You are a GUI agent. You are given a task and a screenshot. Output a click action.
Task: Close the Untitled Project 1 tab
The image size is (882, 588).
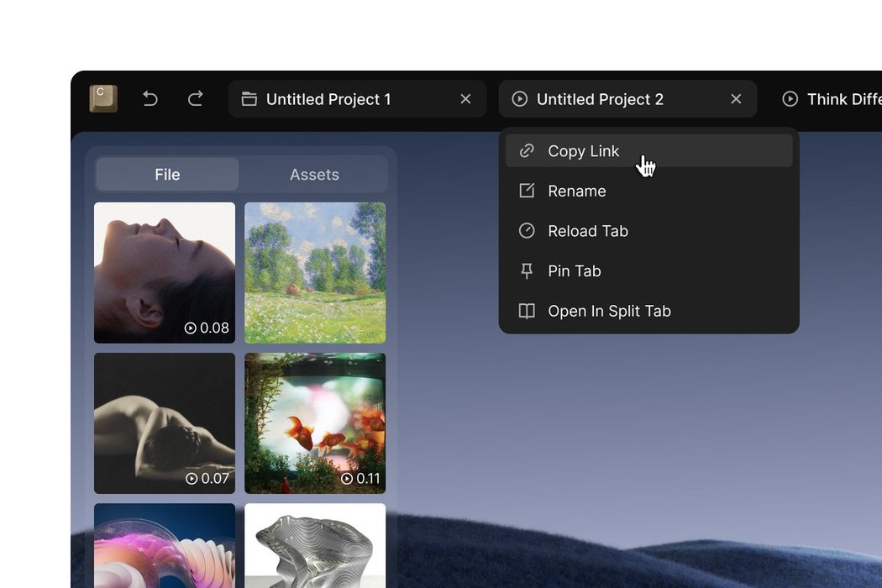(465, 99)
